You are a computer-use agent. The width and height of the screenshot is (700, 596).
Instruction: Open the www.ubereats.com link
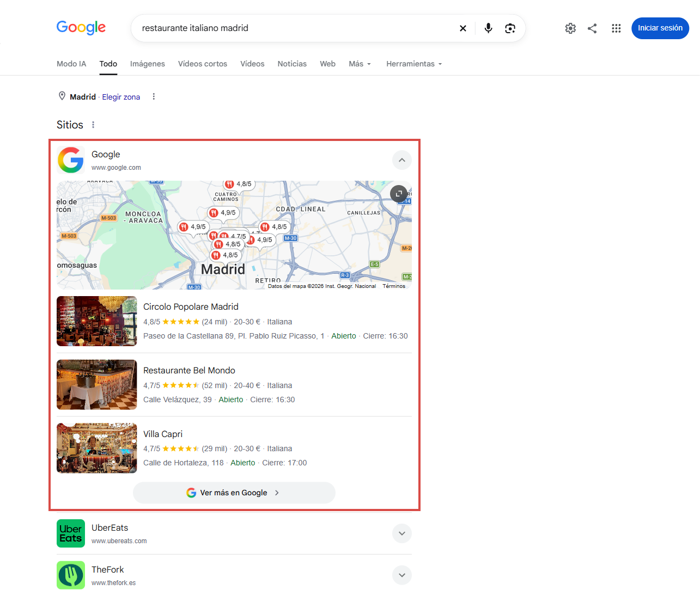click(119, 541)
